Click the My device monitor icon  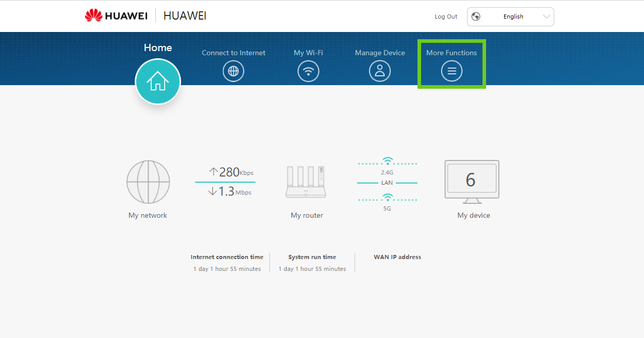[x=472, y=182]
